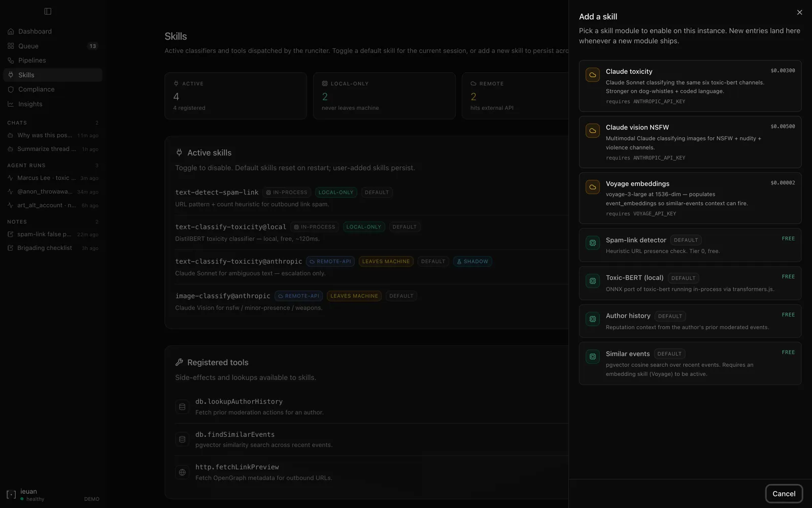The image size is (812, 508).
Task: Open Insights page
Action: (53, 104)
